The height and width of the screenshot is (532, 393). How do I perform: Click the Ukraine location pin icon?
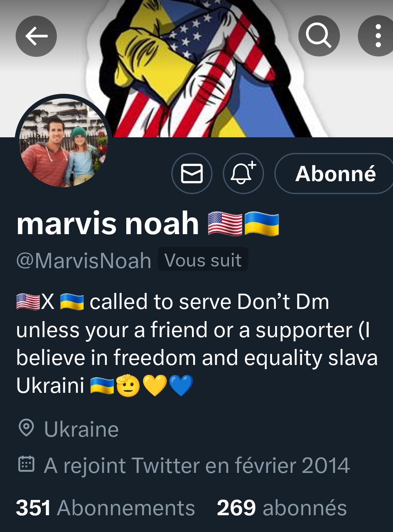(x=26, y=428)
